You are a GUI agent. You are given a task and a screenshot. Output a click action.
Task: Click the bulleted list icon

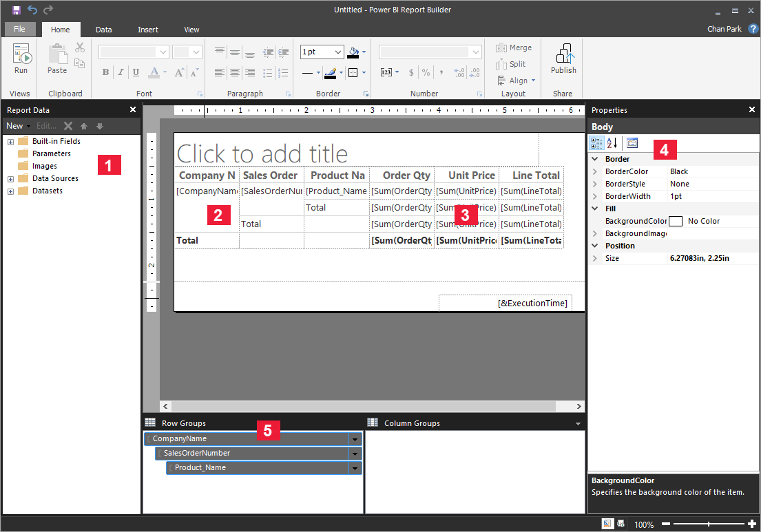pyautogui.click(x=267, y=73)
